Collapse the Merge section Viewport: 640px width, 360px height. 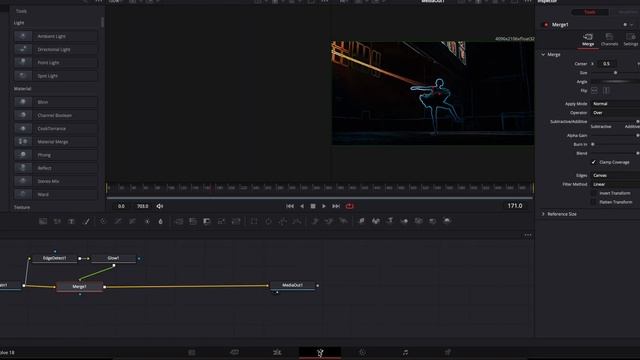543,54
